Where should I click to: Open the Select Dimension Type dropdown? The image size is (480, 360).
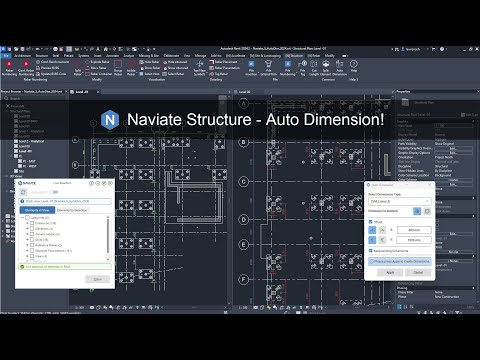400,201
